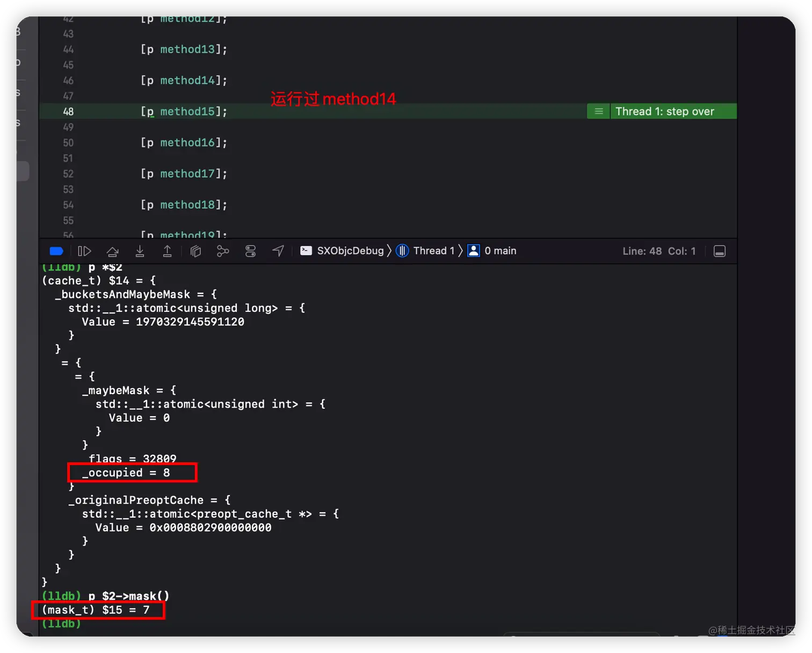Click 'p $2->mask()' command line
This screenshot has height=653, width=812.
(129, 596)
